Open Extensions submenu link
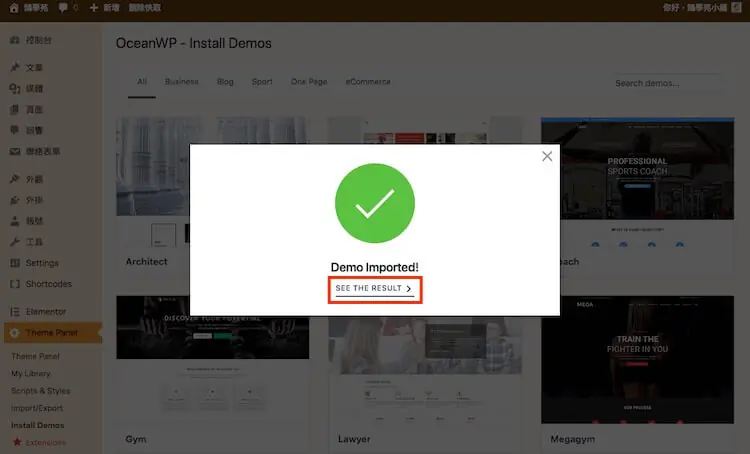 (x=45, y=442)
